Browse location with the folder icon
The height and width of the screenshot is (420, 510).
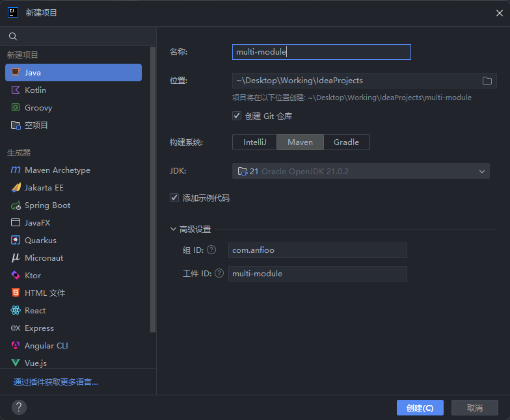tap(487, 81)
